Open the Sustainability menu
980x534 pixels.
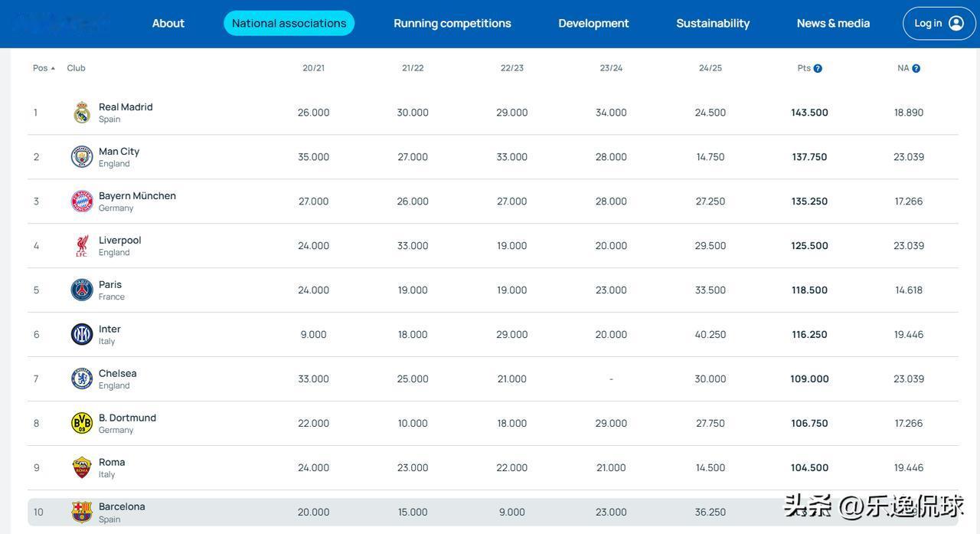713,23
